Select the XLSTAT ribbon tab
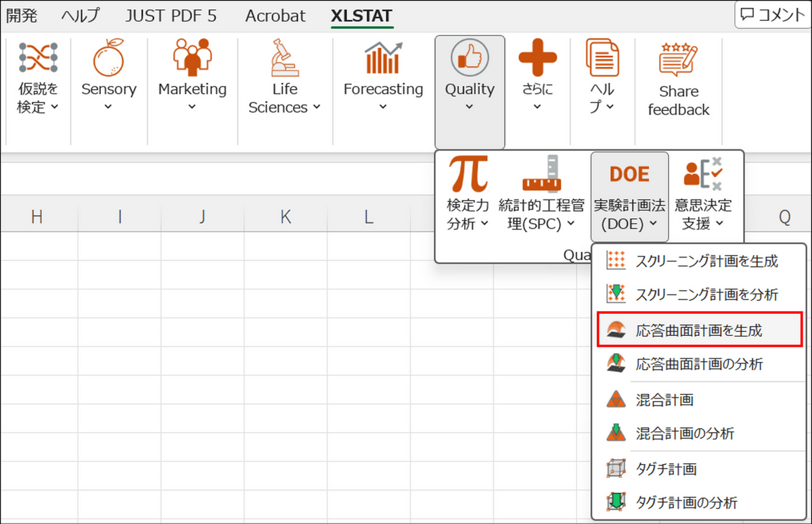The height and width of the screenshot is (524, 812). coord(361,16)
